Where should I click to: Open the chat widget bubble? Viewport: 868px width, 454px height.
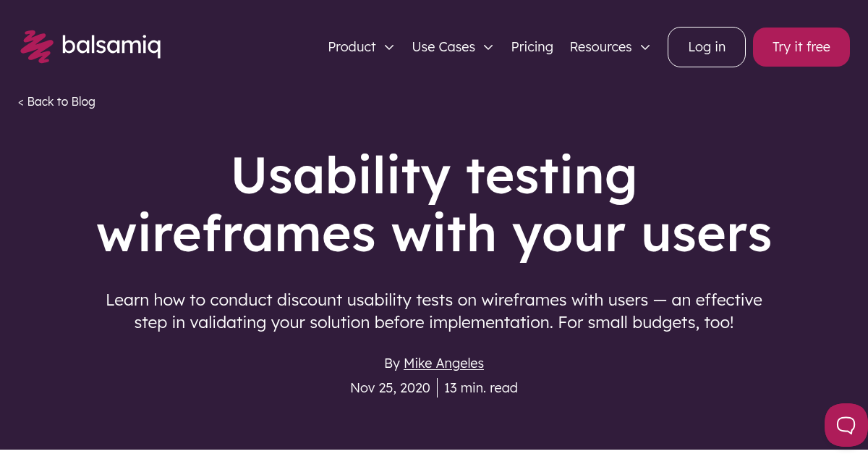(x=845, y=425)
